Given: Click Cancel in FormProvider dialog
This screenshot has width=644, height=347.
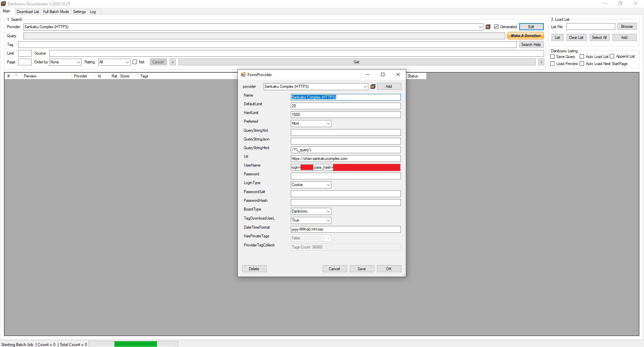Looking at the screenshot, I should [334, 269].
